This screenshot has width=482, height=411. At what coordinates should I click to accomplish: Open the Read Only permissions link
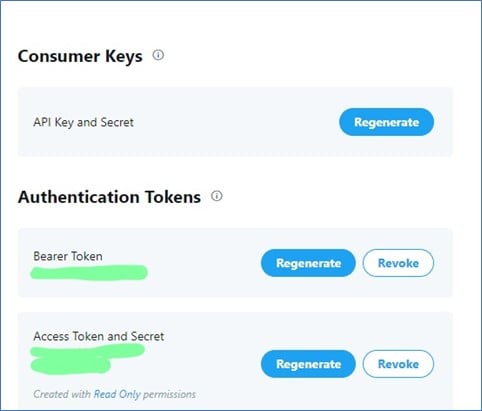(117, 394)
